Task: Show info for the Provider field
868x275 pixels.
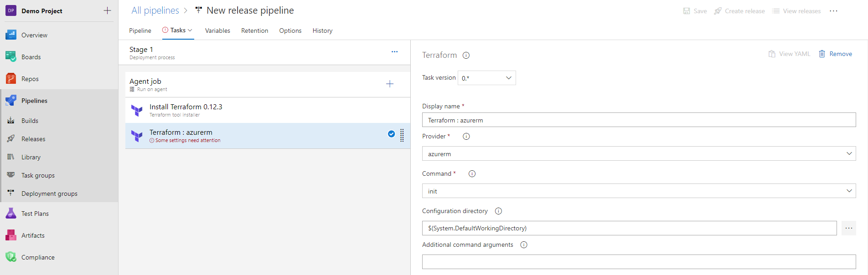Action: [466, 137]
